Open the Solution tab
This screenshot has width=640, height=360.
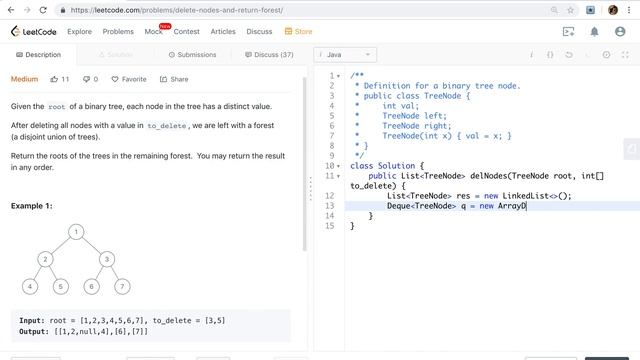click(116, 55)
